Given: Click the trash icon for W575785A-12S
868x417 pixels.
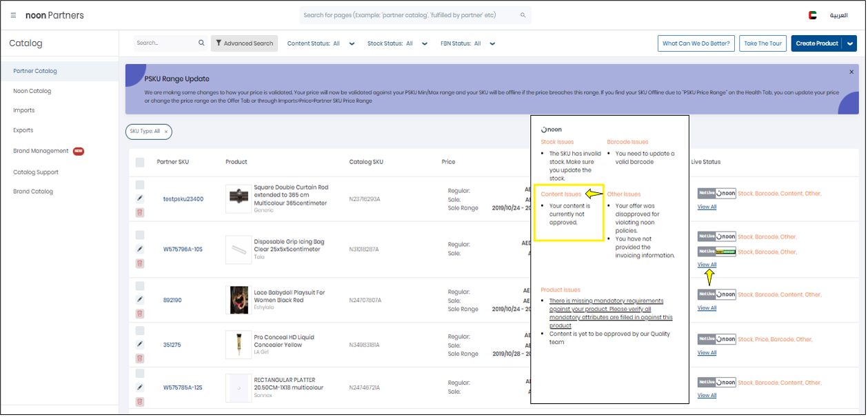Looking at the screenshot, I should pyautogui.click(x=140, y=400).
